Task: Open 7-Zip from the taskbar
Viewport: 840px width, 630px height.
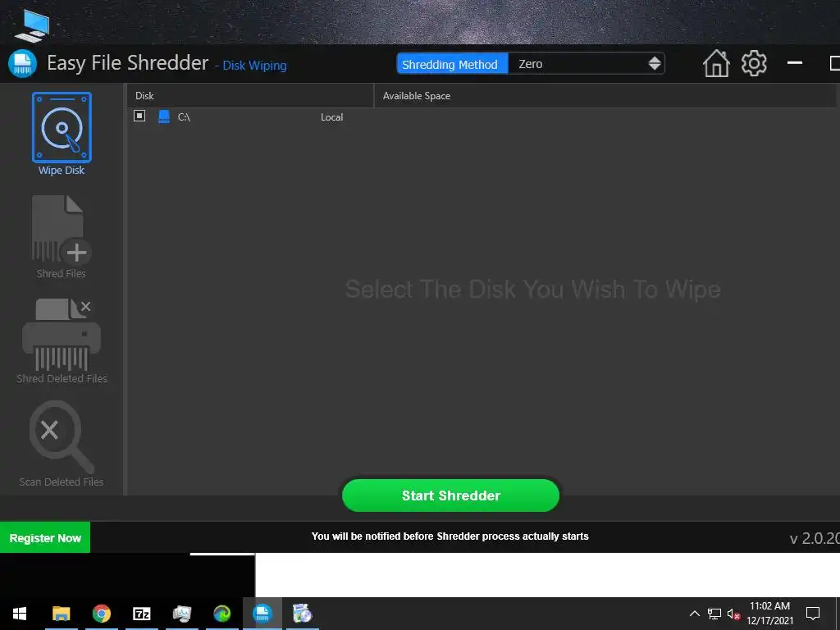Action: pos(141,614)
